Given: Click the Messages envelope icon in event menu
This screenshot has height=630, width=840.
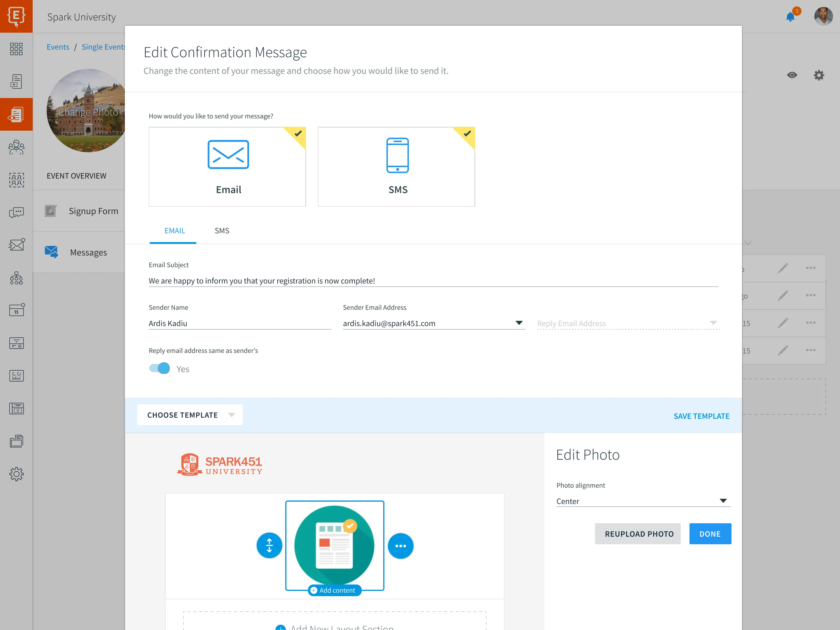Looking at the screenshot, I should [x=51, y=252].
